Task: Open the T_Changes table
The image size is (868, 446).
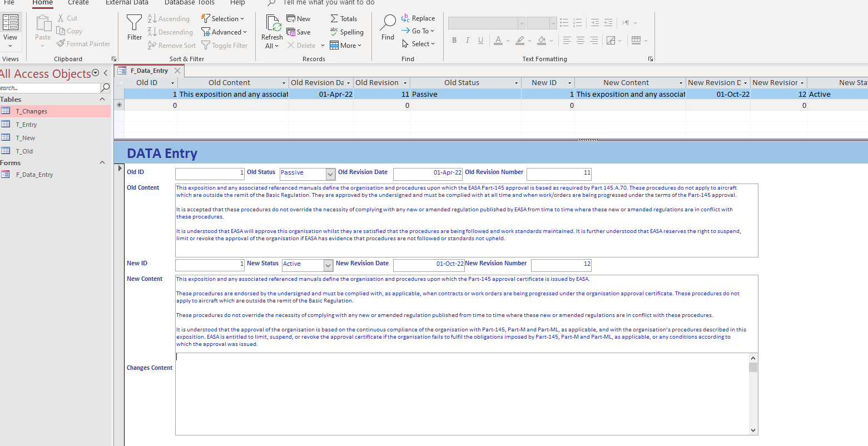Action: click(32, 111)
